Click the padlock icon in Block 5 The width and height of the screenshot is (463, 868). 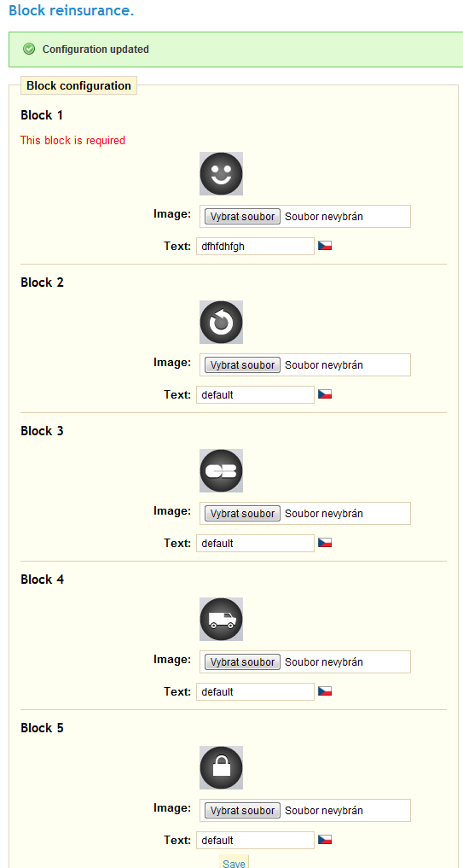pyautogui.click(x=221, y=768)
